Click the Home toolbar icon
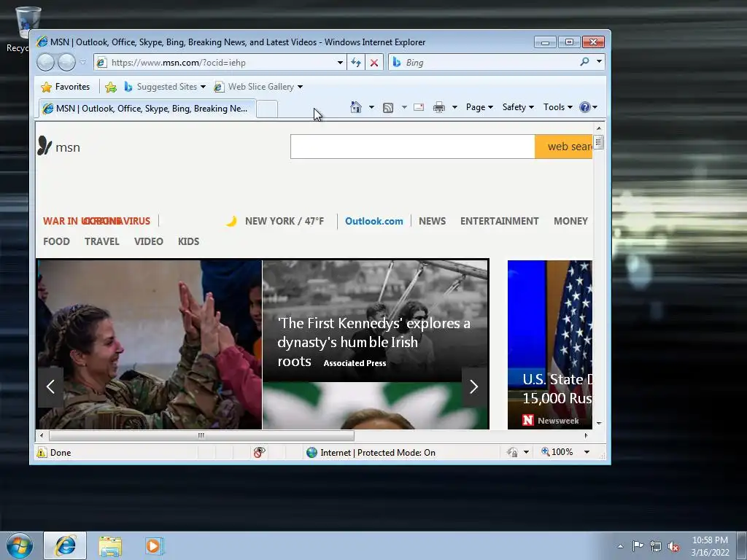 tap(356, 107)
